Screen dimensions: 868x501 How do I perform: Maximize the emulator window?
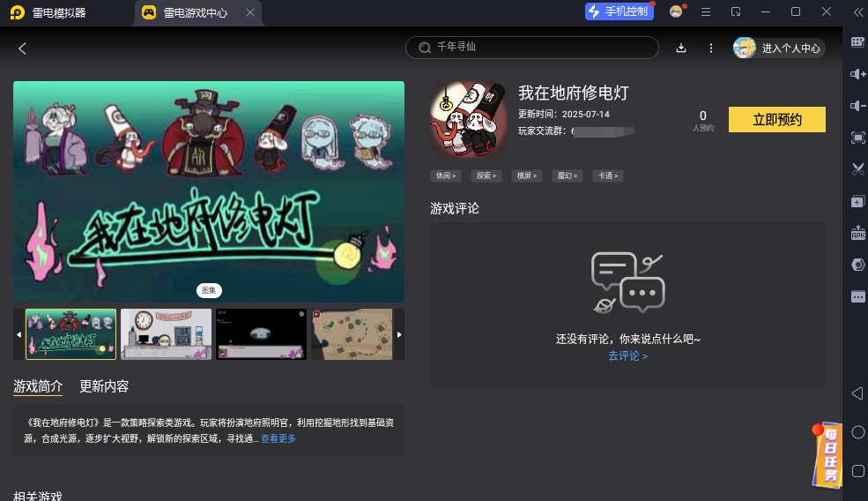(796, 11)
